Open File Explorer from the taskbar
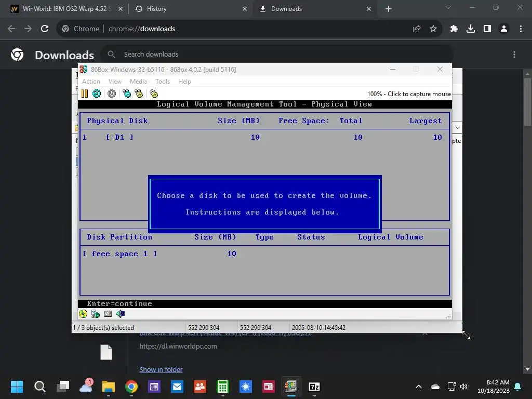This screenshot has height=399, width=532. pyautogui.click(x=109, y=387)
